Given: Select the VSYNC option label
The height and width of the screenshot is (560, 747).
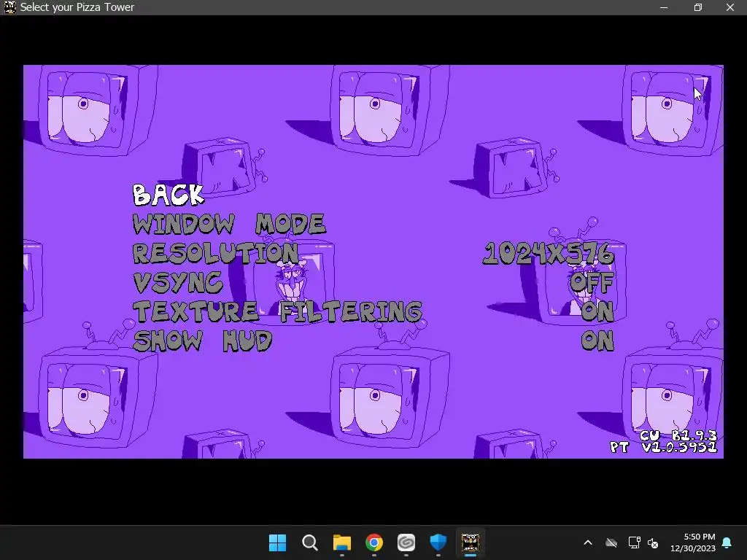Looking at the screenshot, I should (178, 282).
